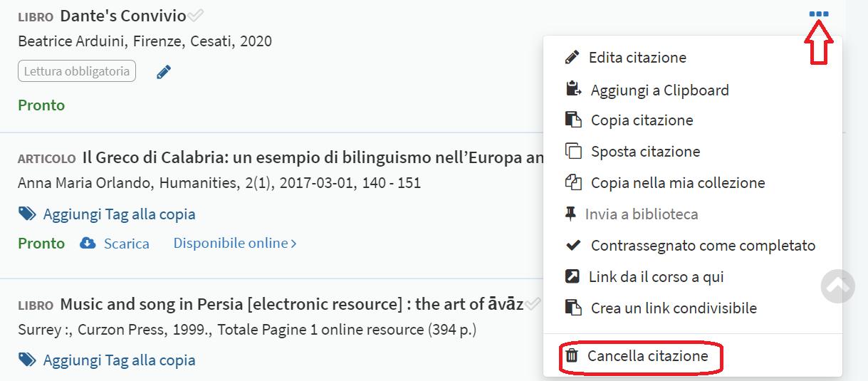Click the cloud download icon
Image resolution: width=868 pixels, height=381 pixels.
(88, 244)
